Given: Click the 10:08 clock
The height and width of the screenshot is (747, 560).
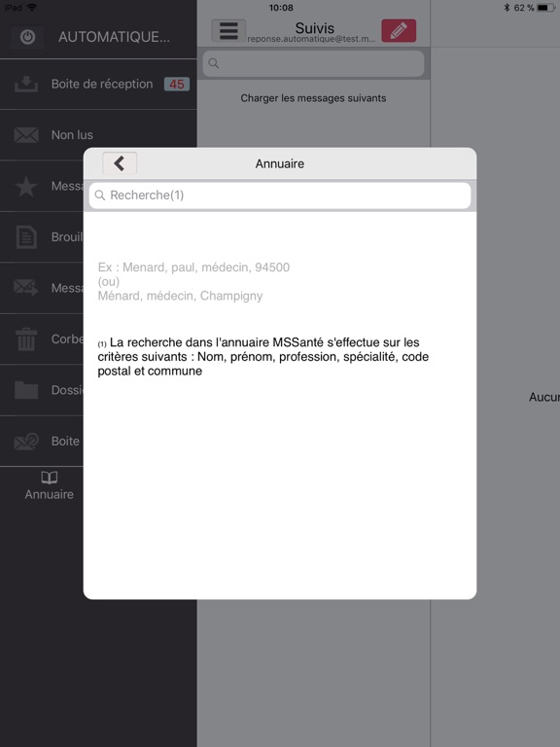Looking at the screenshot, I should (281, 8).
